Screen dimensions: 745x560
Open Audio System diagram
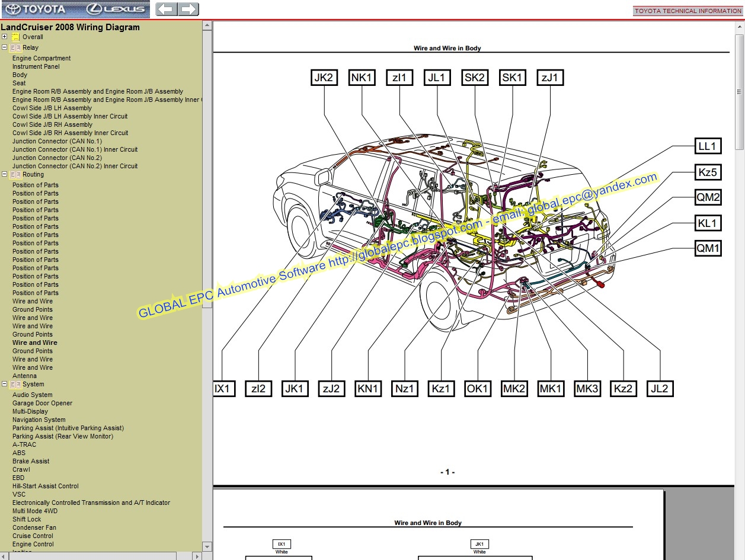(33, 395)
